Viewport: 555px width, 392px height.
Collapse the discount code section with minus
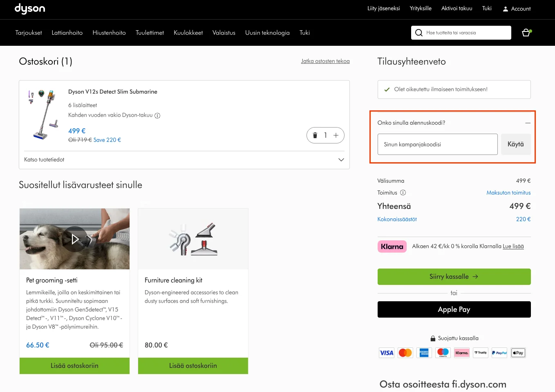point(528,123)
